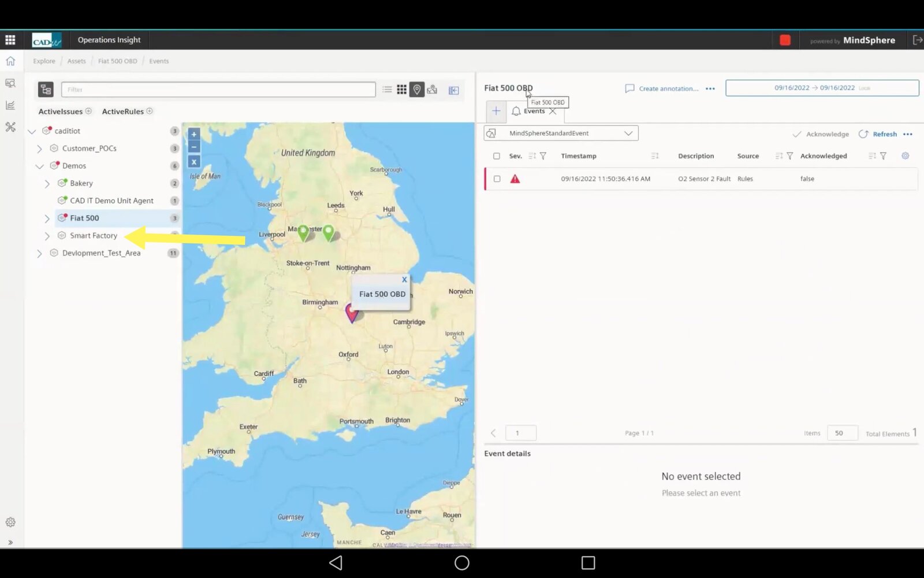Viewport: 924px width, 578px height.
Task: Open the MindSphereStandardEvent dropdown
Action: pos(561,134)
